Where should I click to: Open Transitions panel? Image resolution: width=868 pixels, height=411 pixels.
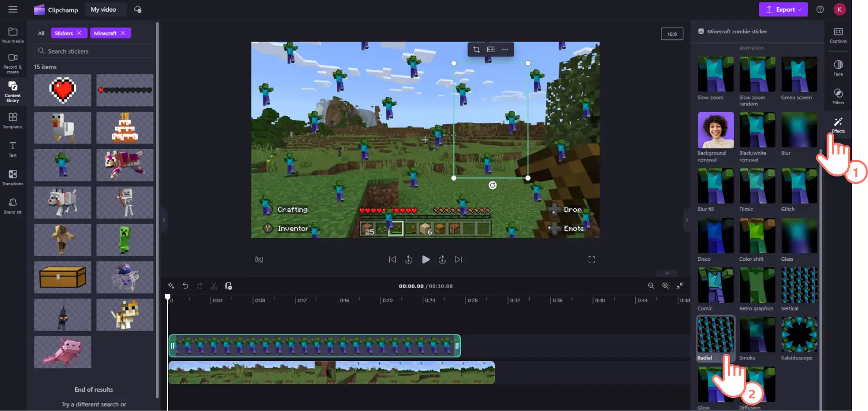coord(13,177)
